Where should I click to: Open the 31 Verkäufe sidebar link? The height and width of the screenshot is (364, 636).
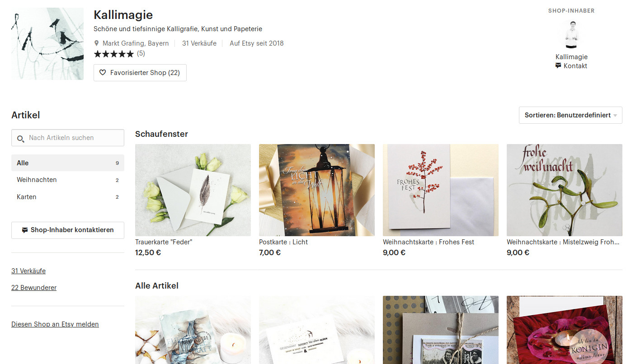(x=28, y=271)
